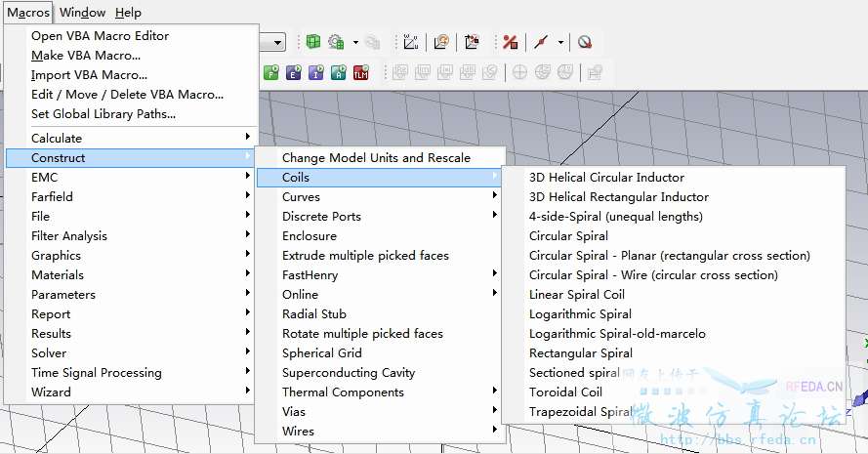
Task: Open the Time Signal Processing entry
Action: (131, 373)
